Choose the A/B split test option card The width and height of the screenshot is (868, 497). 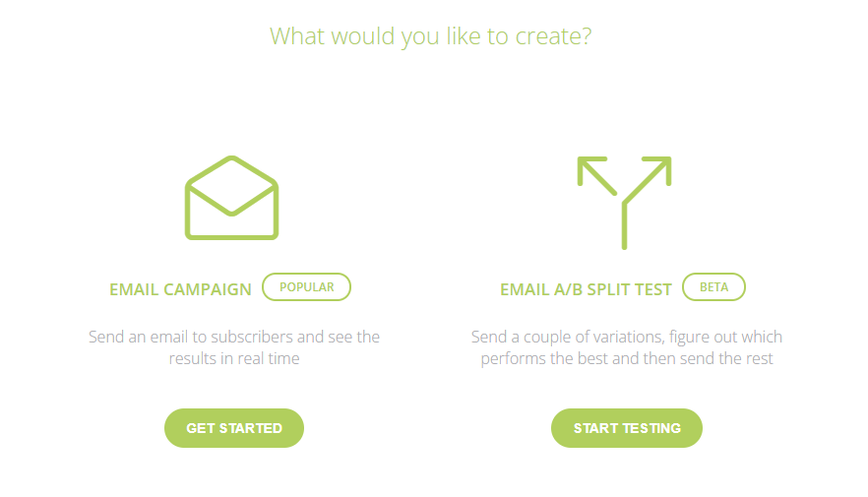click(x=627, y=301)
